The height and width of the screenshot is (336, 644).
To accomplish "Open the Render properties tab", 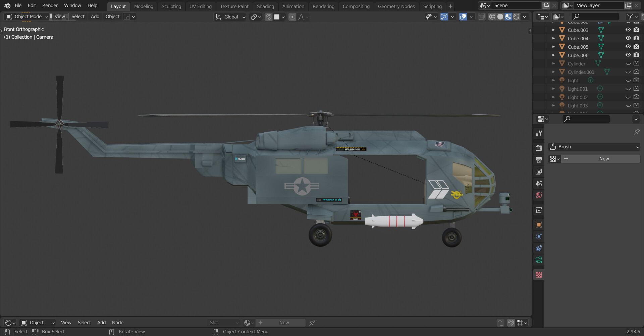I will [x=539, y=148].
